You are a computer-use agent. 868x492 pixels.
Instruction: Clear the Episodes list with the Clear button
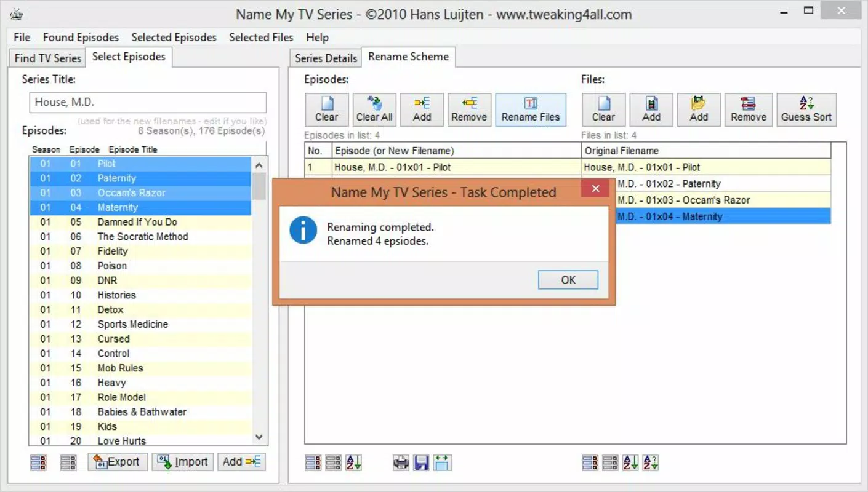point(327,110)
